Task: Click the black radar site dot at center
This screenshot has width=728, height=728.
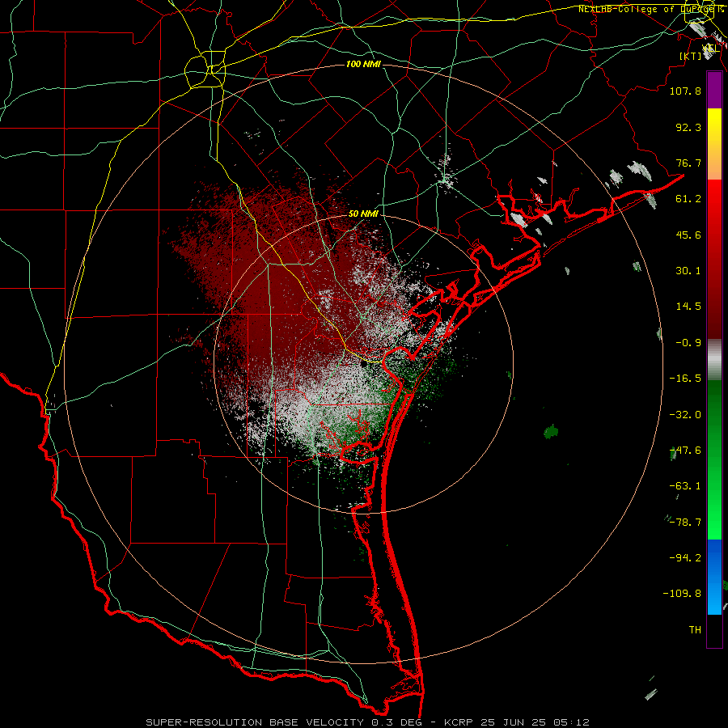Action: [x=364, y=364]
